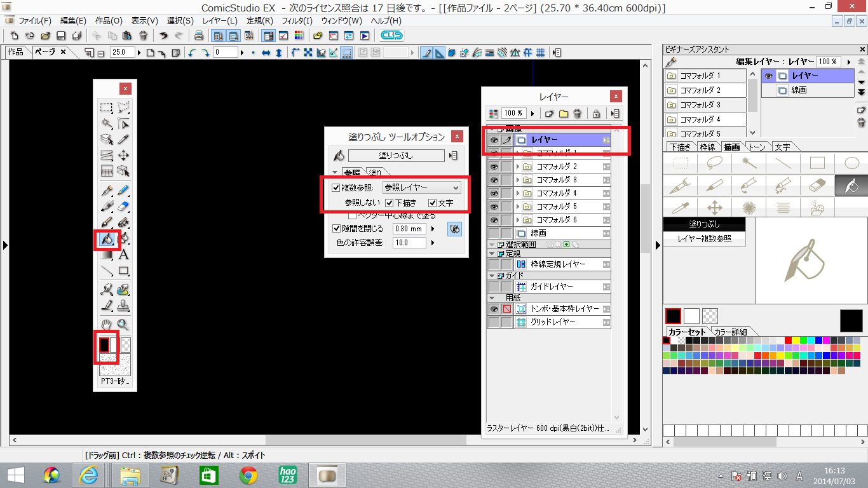Pick the red swatch in the color set
This screenshot has height=488, width=868.
[788, 341]
